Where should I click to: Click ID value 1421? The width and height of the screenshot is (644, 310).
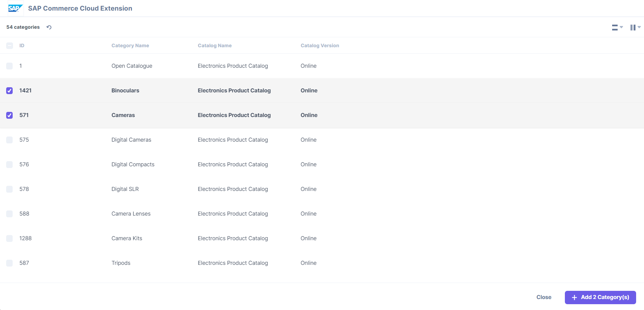(25, 91)
